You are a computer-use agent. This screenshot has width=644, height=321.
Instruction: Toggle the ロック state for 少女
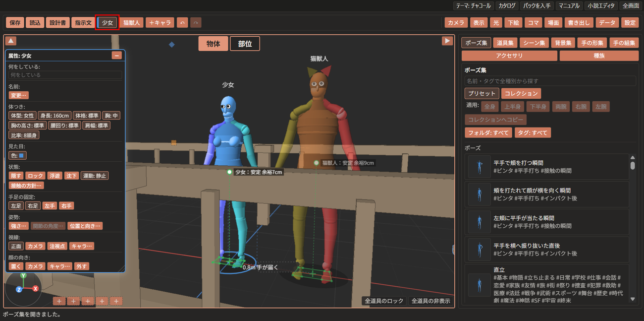coord(35,176)
